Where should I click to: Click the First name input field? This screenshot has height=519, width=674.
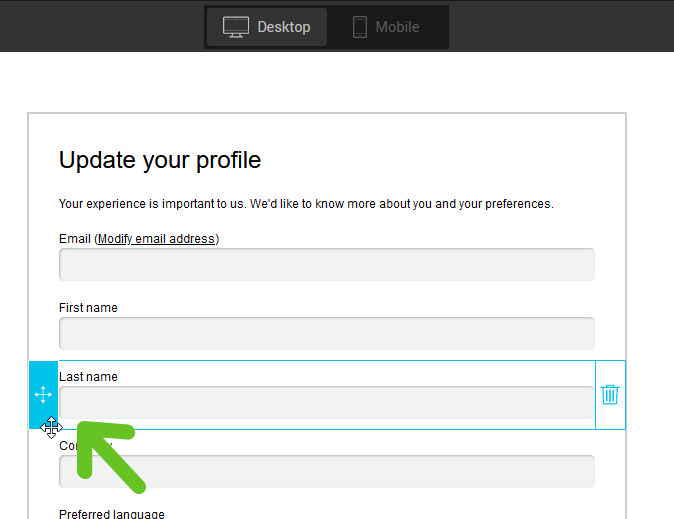click(327, 333)
